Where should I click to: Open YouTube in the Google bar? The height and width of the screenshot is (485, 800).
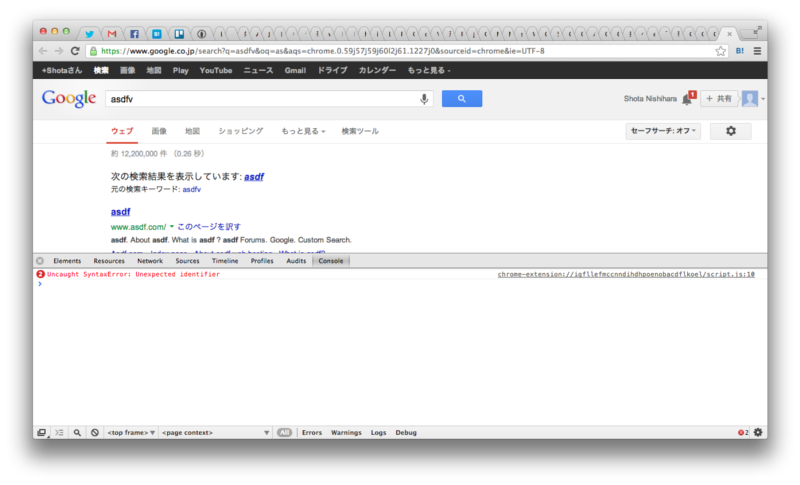pos(216,70)
